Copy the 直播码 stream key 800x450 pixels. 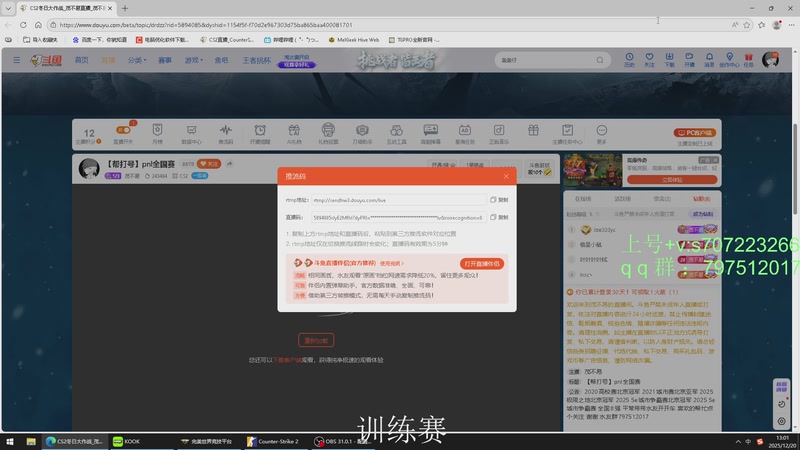pyautogui.click(x=499, y=217)
